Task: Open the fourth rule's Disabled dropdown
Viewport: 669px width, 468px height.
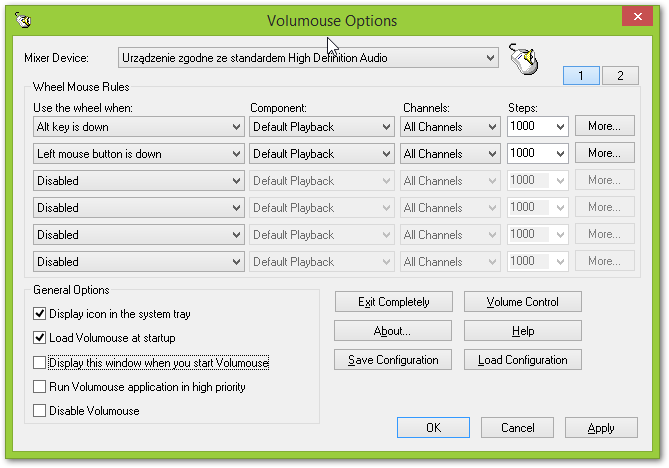Action: [x=139, y=208]
